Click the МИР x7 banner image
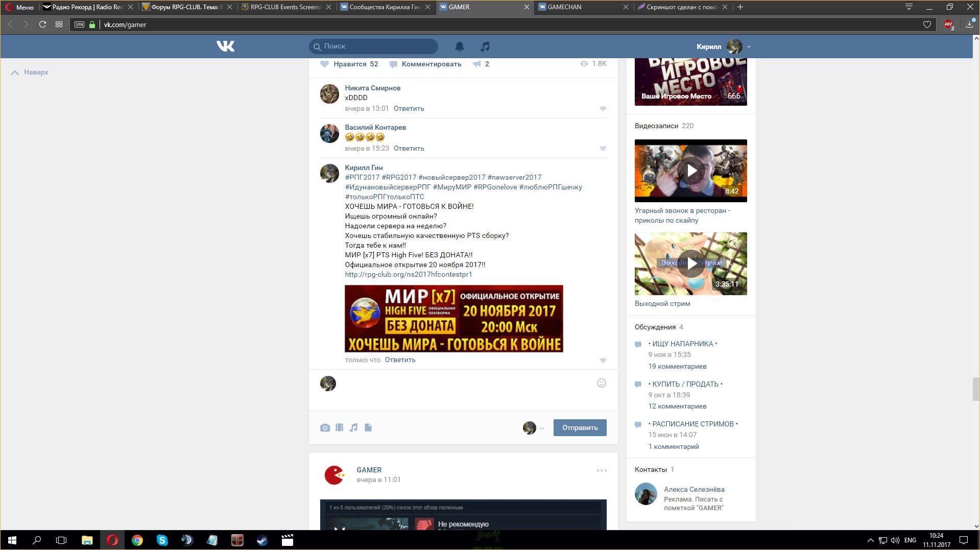The width and height of the screenshot is (980, 550). (x=454, y=319)
